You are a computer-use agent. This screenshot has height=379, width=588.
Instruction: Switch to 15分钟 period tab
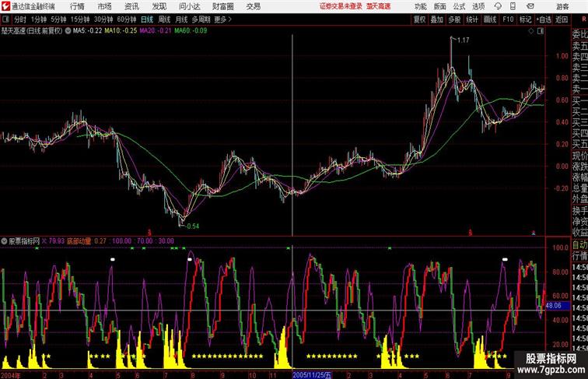coord(80,19)
